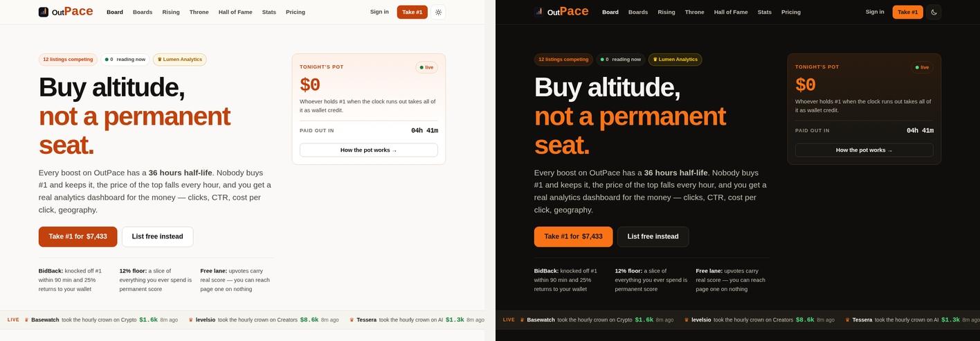The height and width of the screenshot is (341, 980).
Task: Click the 12 listings competing pill, light side
Action: click(x=68, y=60)
